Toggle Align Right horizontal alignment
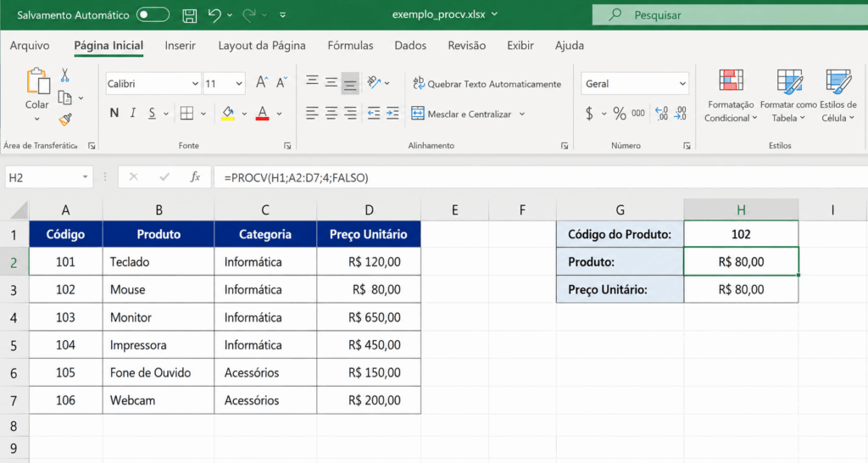 pyautogui.click(x=350, y=114)
